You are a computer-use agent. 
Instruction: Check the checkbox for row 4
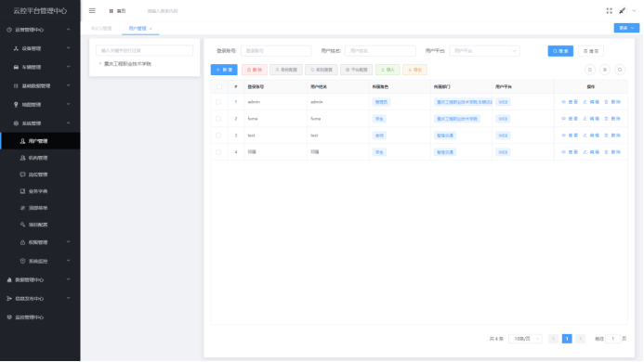click(x=218, y=152)
